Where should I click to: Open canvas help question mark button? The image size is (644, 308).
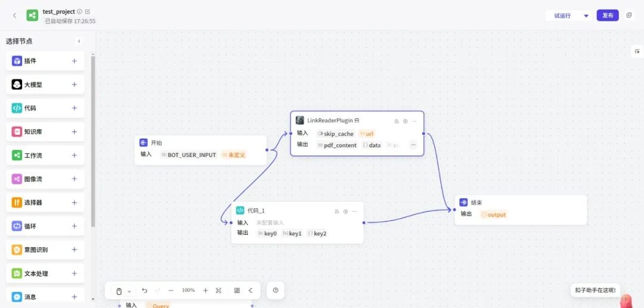(275, 290)
